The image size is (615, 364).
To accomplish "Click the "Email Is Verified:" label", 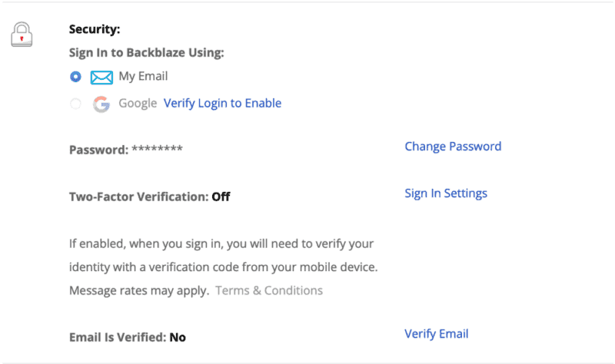I will click(117, 337).
